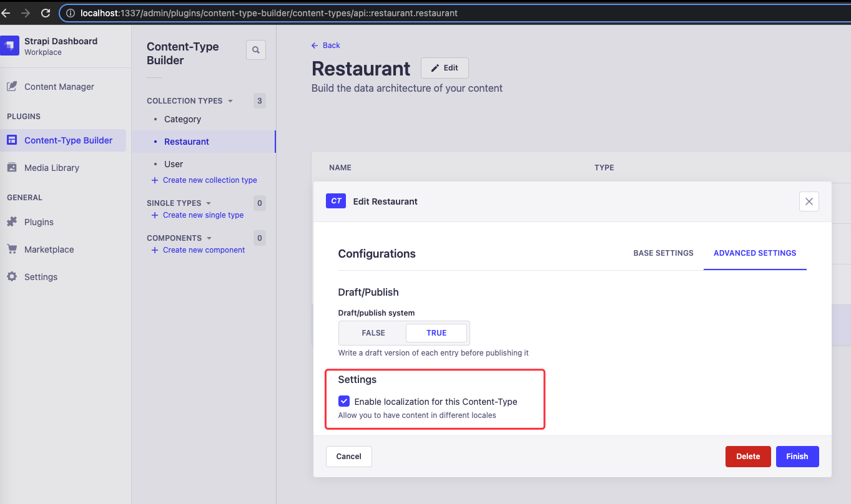Switch to the BASE SETTINGS tab

[663, 253]
